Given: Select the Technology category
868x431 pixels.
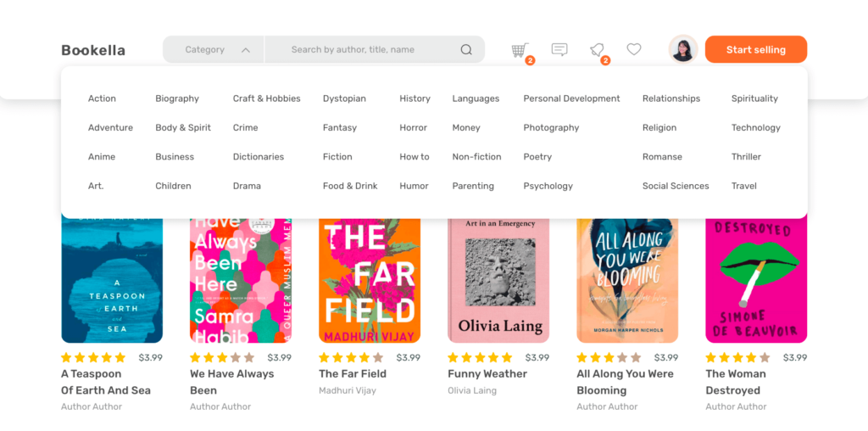Looking at the screenshot, I should (755, 127).
